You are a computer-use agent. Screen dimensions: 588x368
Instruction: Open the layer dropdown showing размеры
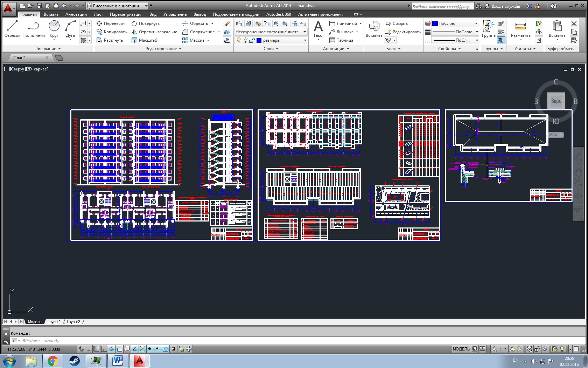[271, 40]
